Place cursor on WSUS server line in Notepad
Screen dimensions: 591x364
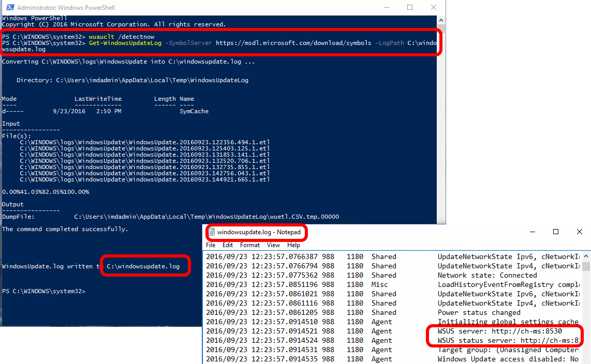click(x=499, y=331)
